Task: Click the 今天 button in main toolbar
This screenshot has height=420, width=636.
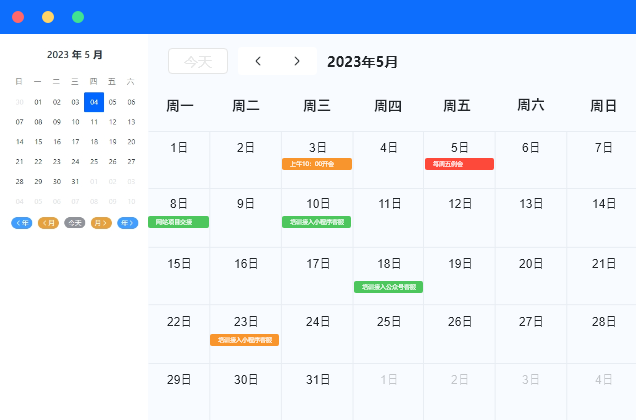Action: pyautogui.click(x=198, y=61)
